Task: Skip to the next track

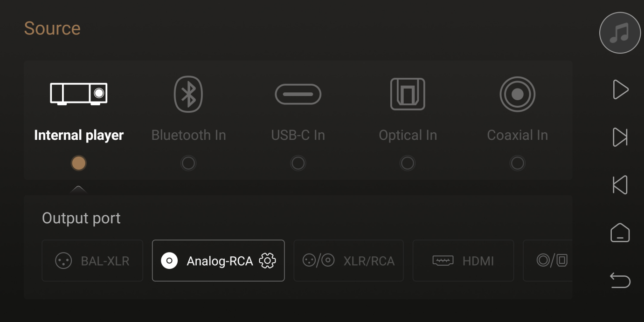Action: (x=620, y=137)
